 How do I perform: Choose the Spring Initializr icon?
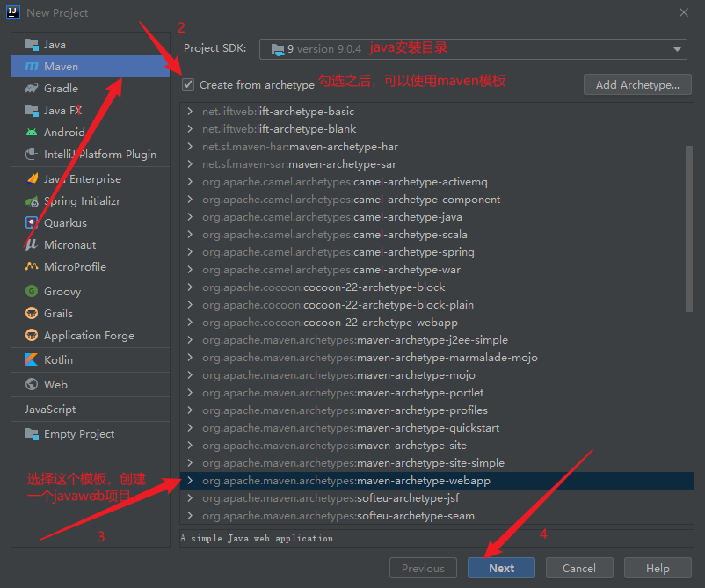pos(32,201)
